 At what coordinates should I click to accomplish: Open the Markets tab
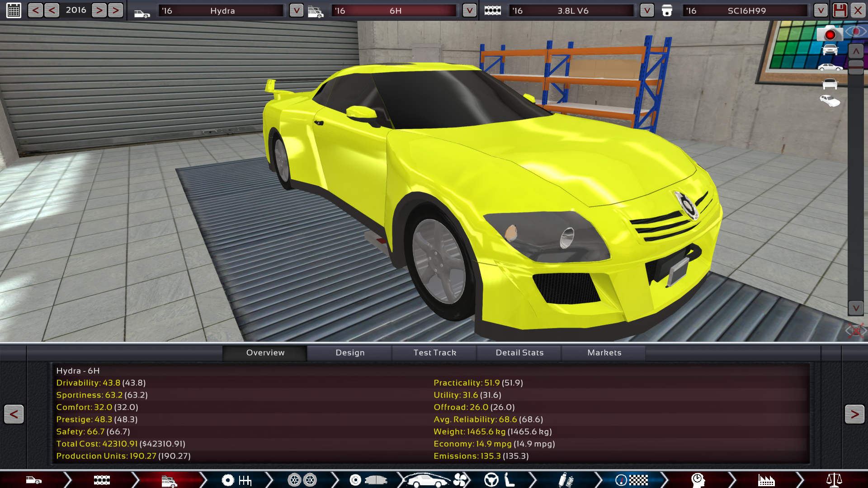604,352
